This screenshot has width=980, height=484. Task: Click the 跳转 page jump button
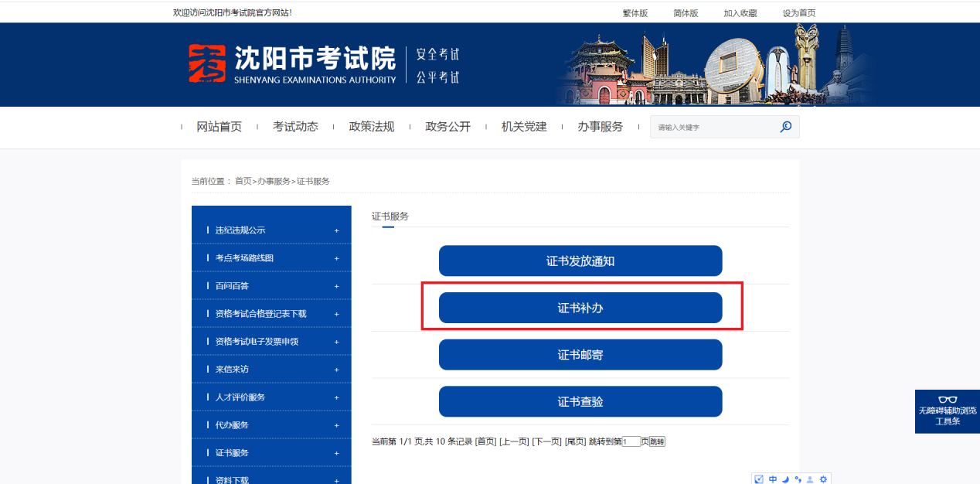(x=656, y=441)
